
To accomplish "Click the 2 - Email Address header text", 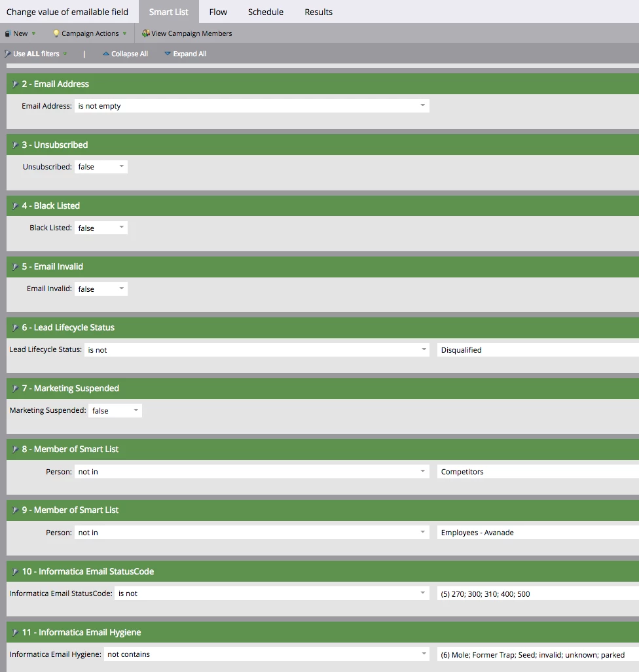I will tap(55, 84).
